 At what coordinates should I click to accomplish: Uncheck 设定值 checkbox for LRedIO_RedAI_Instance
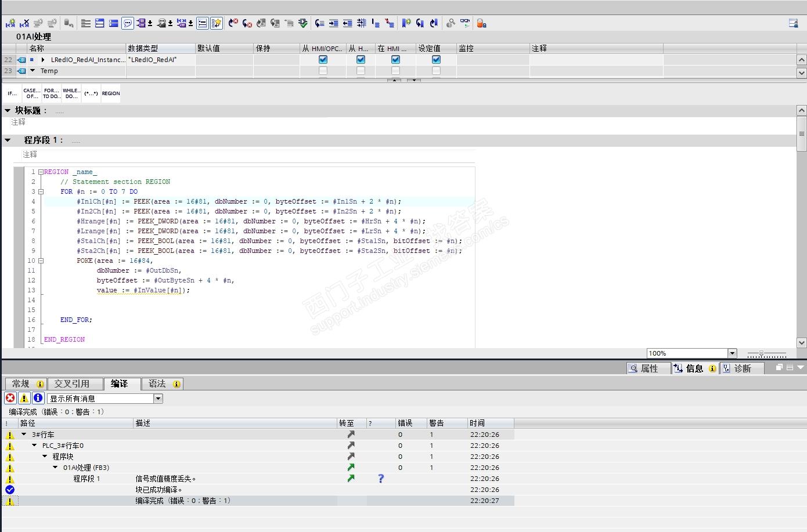[436, 60]
